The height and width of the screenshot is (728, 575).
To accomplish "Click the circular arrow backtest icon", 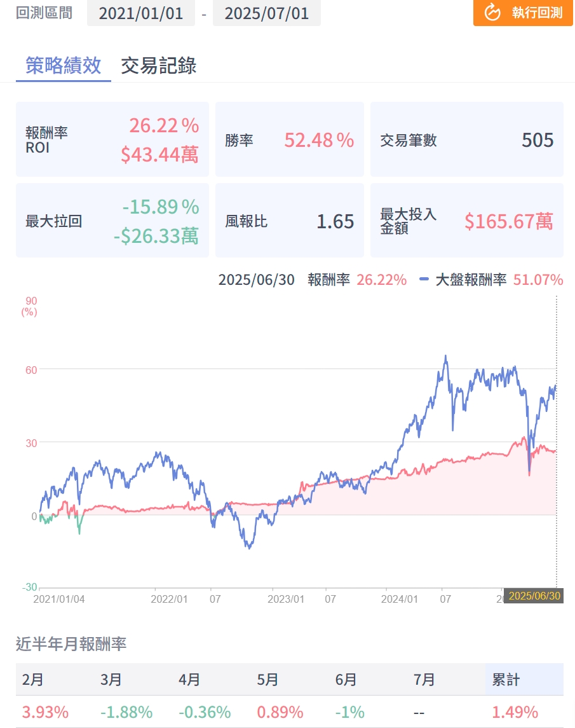I will (492, 12).
